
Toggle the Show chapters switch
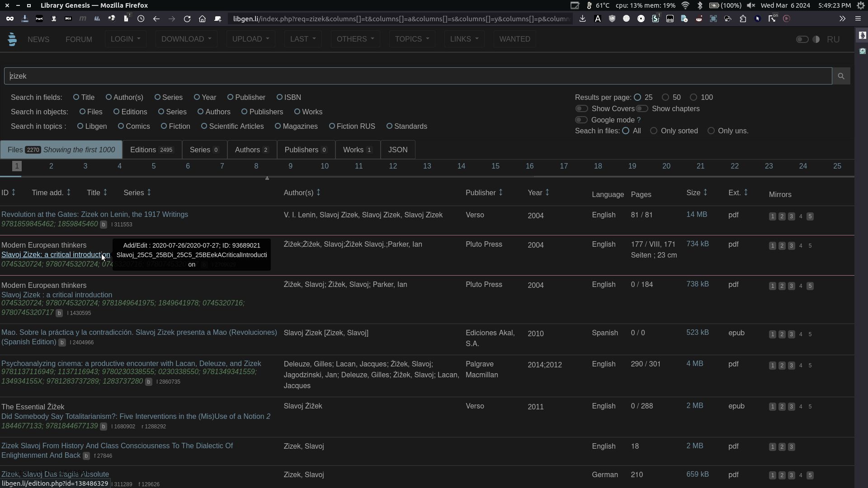click(x=642, y=108)
